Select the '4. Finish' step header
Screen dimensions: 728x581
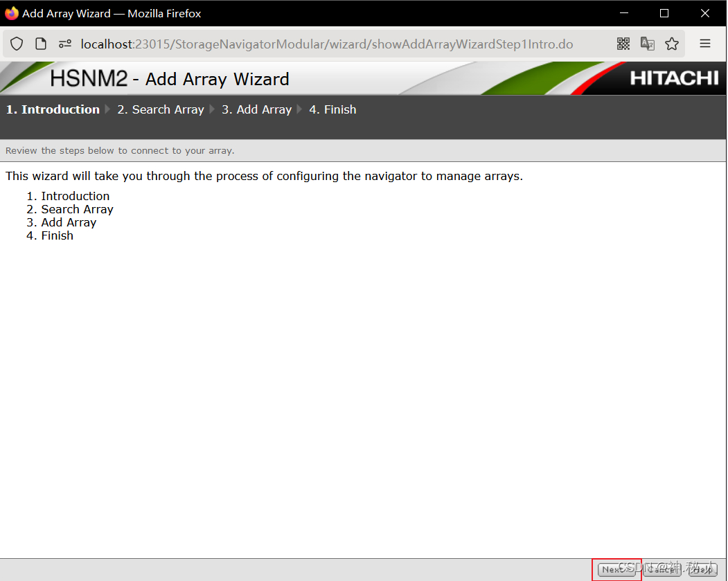pyautogui.click(x=333, y=109)
